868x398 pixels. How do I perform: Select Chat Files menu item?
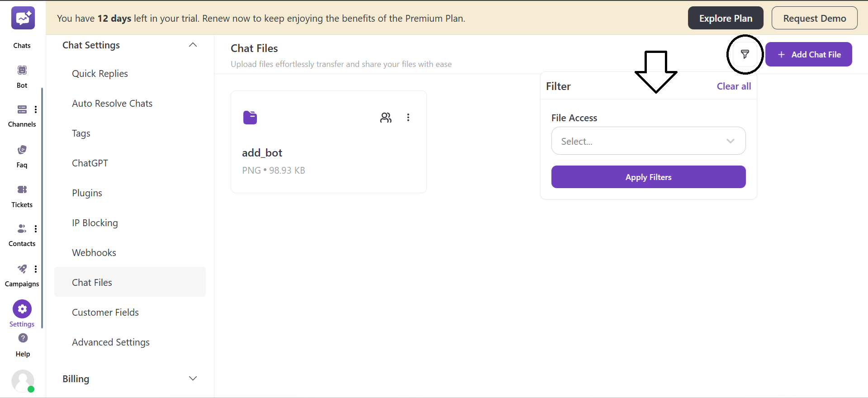130,282
